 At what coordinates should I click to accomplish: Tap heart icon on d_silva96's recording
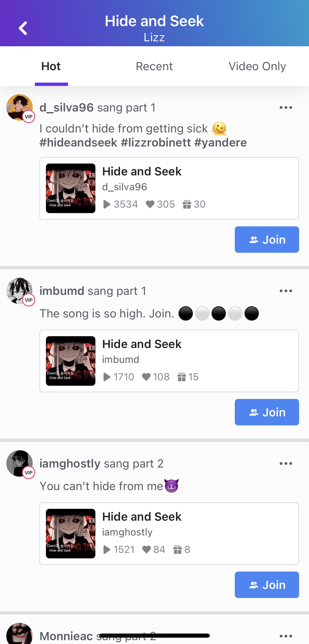[x=150, y=204]
